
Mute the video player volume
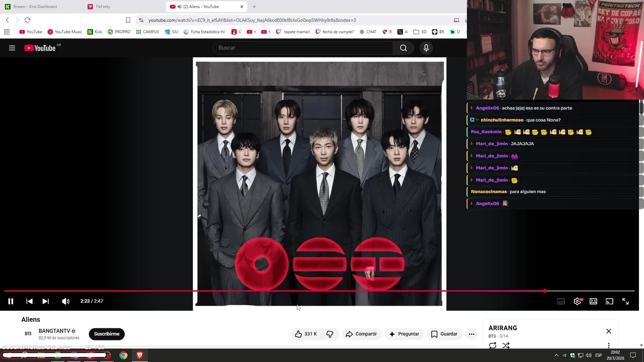pos(65,301)
